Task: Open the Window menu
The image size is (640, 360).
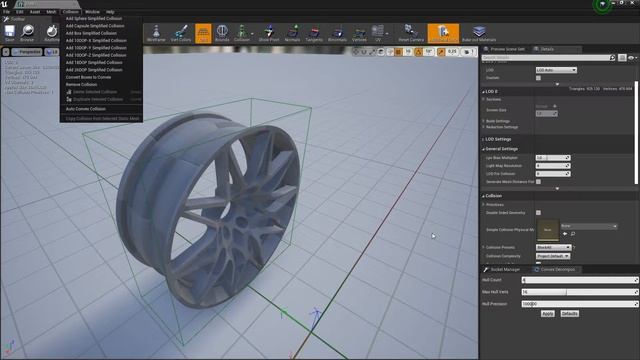Action: pyautogui.click(x=92, y=12)
